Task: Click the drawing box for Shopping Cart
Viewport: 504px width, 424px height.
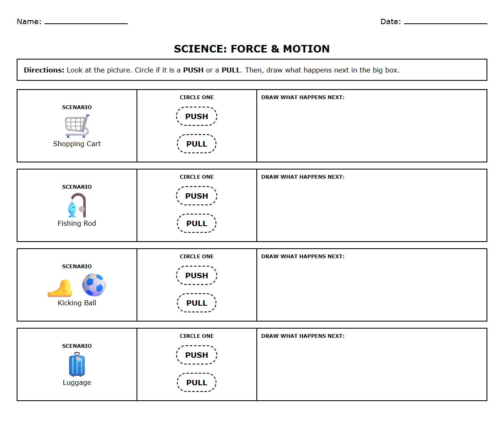Action: pyautogui.click(x=372, y=129)
